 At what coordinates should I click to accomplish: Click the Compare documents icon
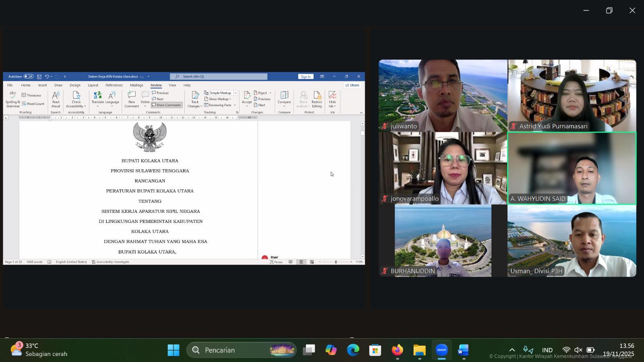pyautogui.click(x=284, y=97)
